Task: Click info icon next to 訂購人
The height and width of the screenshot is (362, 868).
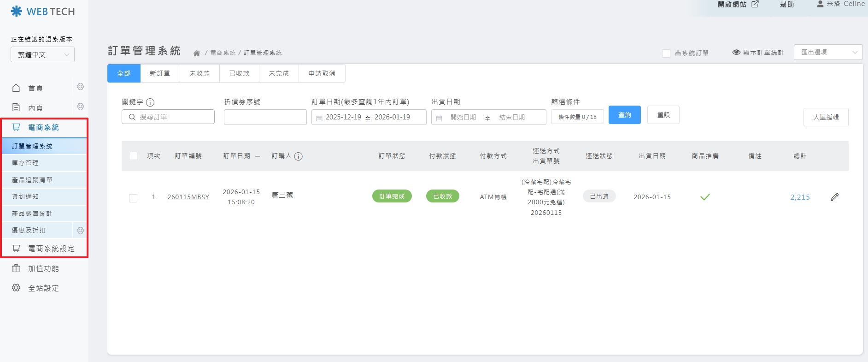Action: tap(299, 156)
